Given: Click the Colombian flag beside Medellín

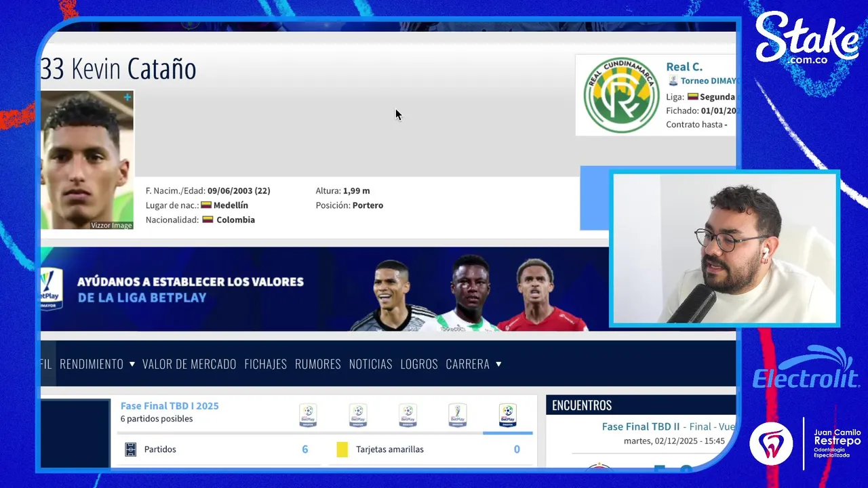Looking at the screenshot, I should click(x=206, y=205).
